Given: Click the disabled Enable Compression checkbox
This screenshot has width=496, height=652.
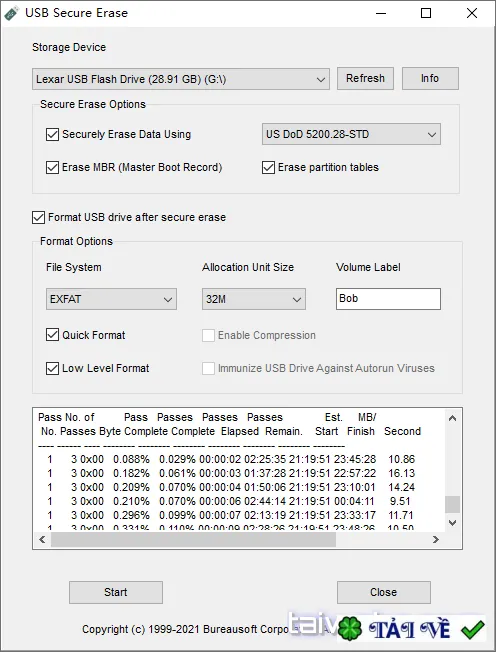Looking at the screenshot, I should pos(208,335).
